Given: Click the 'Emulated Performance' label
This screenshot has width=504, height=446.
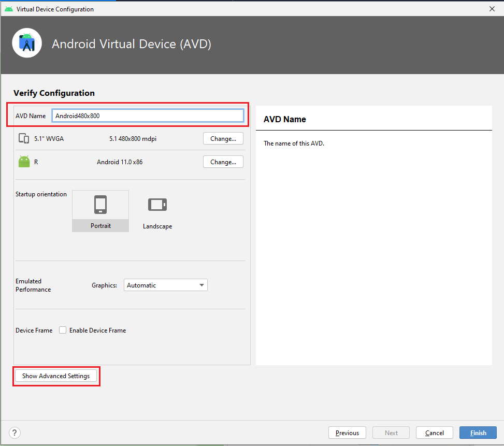Looking at the screenshot, I should 33,285.
